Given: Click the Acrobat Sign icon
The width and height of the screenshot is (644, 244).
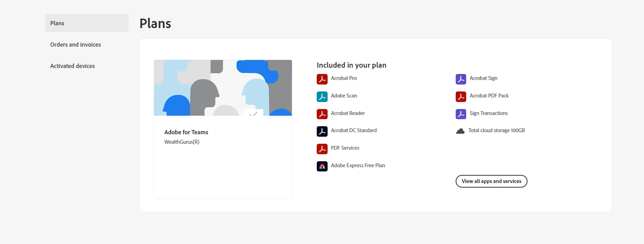Looking at the screenshot, I should [461, 79].
